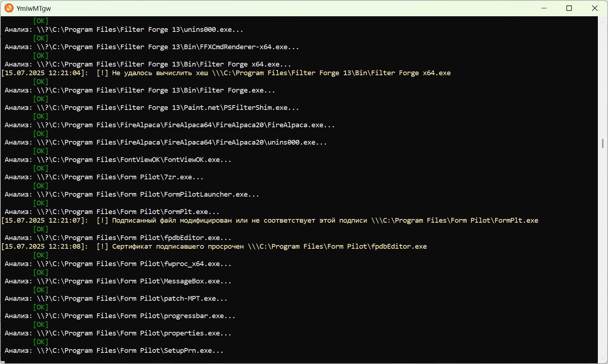Select the progressbar.exe analysis line
608x364 pixels.
pos(120,316)
